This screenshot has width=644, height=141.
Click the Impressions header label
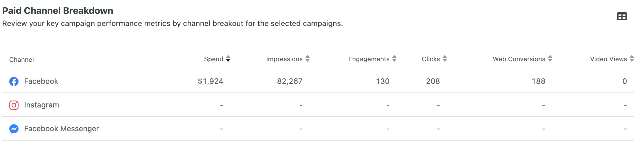click(x=284, y=59)
